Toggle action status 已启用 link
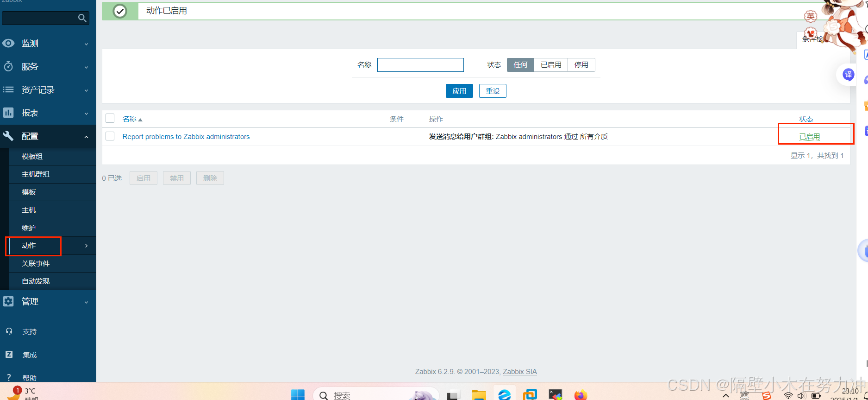This screenshot has height=400, width=868. pos(809,137)
